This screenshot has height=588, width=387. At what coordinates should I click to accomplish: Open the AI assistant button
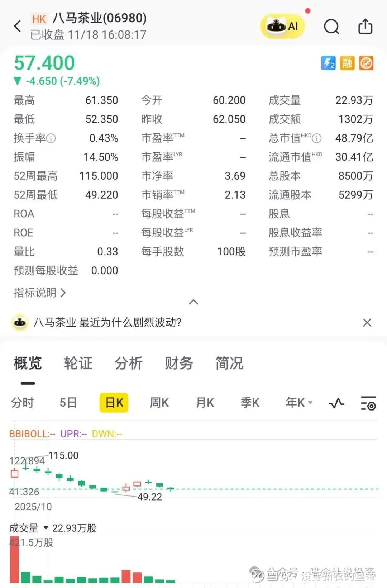tap(283, 26)
